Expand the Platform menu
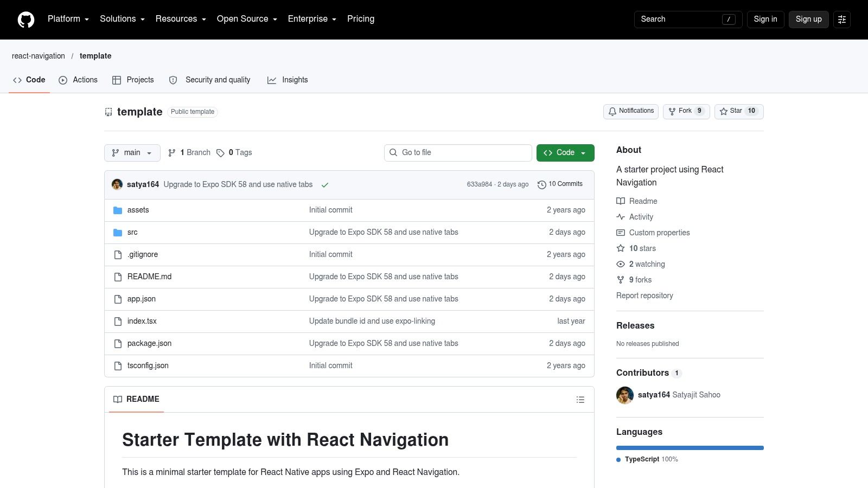 tap(68, 19)
